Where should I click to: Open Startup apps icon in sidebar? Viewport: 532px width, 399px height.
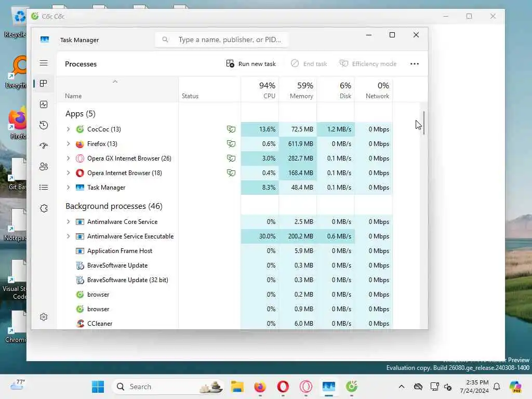point(44,146)
